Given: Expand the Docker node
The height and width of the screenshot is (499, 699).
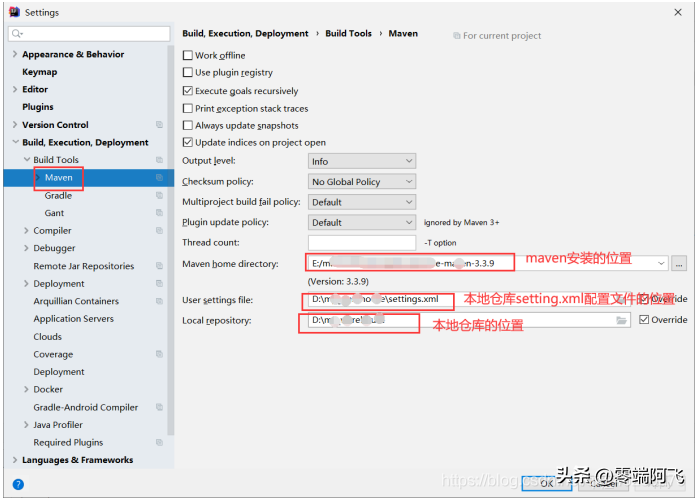Looking at the screenshot, I should click(26, 389).
